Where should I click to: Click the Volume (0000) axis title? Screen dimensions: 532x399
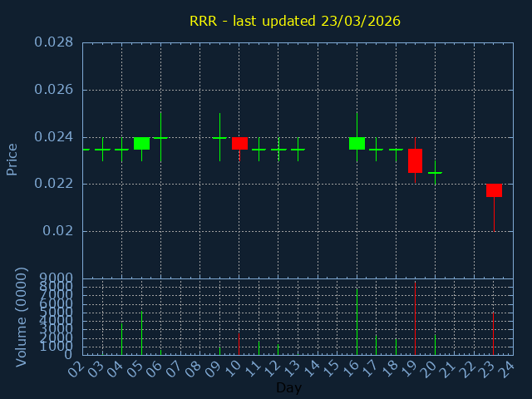(22, 317)
